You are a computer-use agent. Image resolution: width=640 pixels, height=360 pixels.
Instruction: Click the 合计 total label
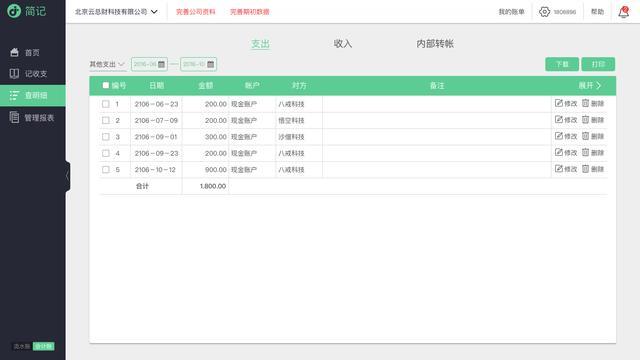pyautogui.click(x=142, y=186)
